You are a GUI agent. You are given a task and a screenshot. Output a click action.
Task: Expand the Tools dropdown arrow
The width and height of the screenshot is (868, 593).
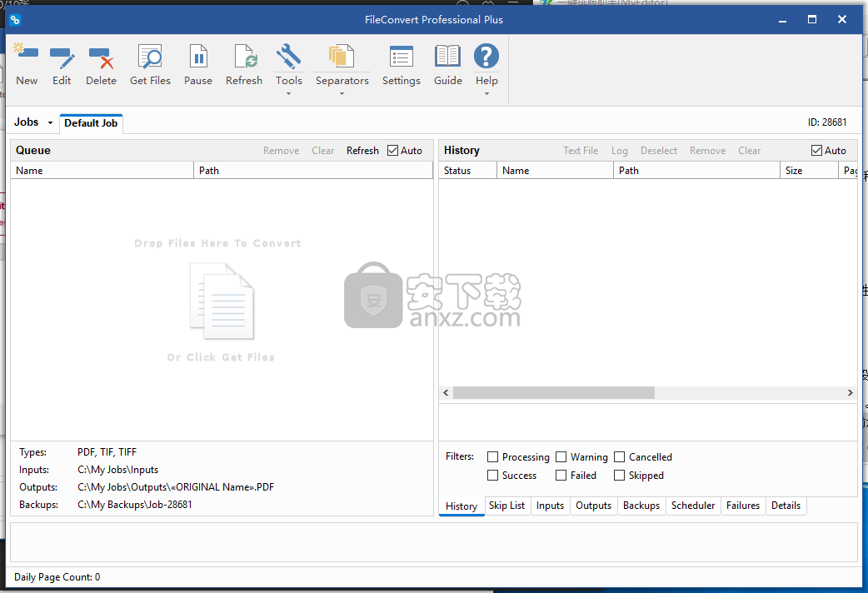click(x=288, y=94)
